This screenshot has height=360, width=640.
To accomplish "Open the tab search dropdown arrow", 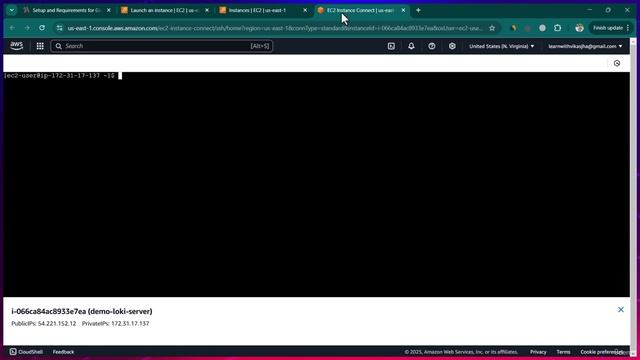I will (x=11, y=10).
